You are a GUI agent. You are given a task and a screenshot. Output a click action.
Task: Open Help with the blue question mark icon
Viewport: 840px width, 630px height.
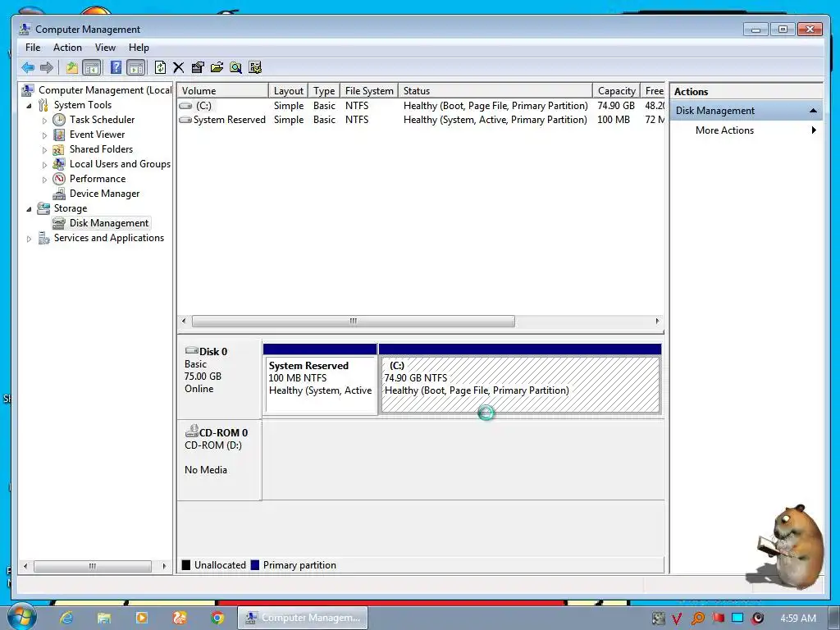point(116,67)
